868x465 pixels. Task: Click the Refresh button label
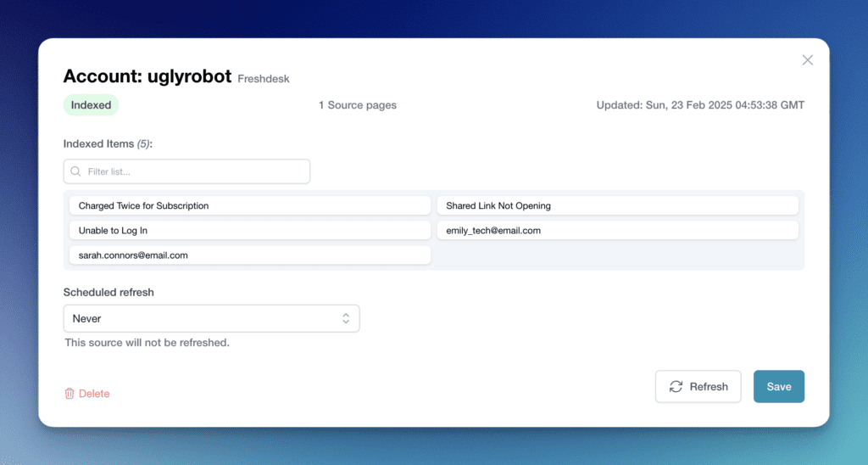(709, 387)
